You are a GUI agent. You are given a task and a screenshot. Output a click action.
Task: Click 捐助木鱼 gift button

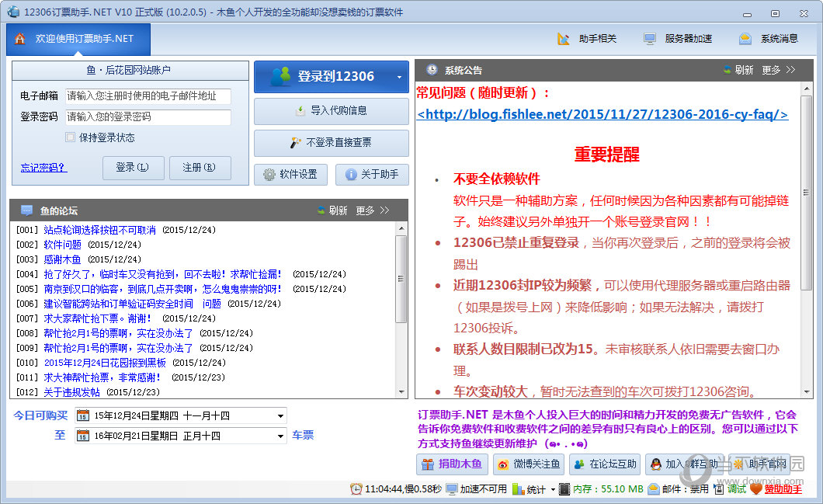pyautogui.click(x=452, y=464)
